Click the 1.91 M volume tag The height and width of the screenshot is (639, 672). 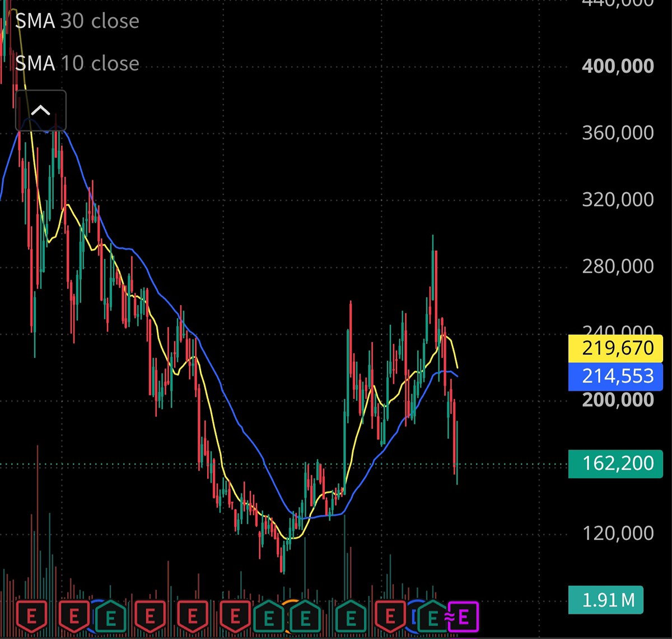[606, 600]
